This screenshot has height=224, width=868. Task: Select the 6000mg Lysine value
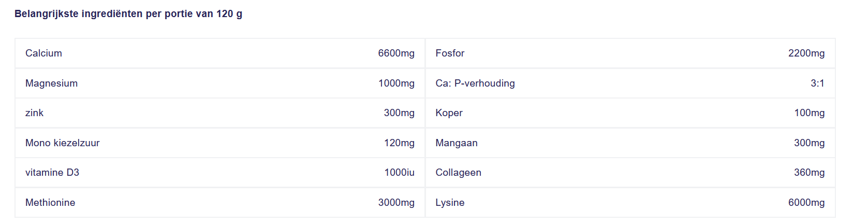click(806, 203)
